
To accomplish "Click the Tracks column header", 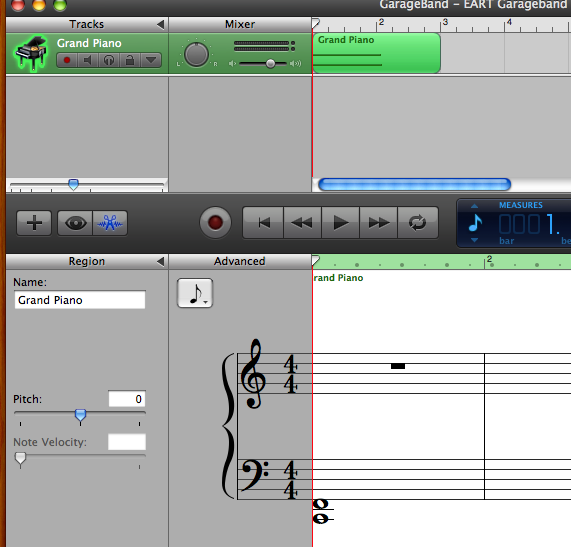I will click(87, 24).
